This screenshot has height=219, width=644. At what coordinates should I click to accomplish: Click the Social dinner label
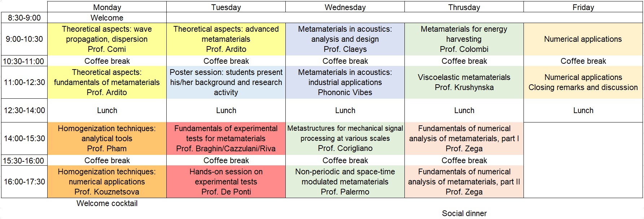464,213
